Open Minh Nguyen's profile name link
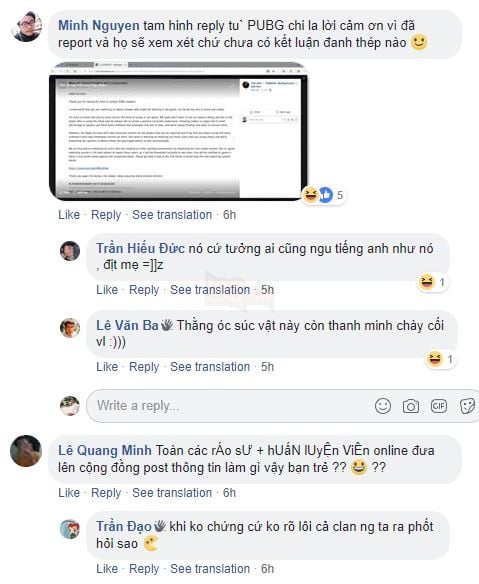Screen dimensions: 479x584 tap(99, 25)
